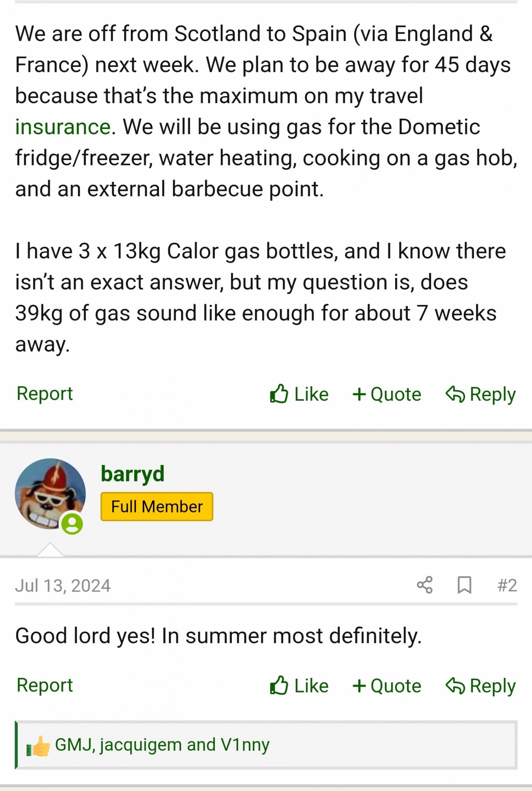
Task: Click barryd's profile avatar
Action: point(50,494)
